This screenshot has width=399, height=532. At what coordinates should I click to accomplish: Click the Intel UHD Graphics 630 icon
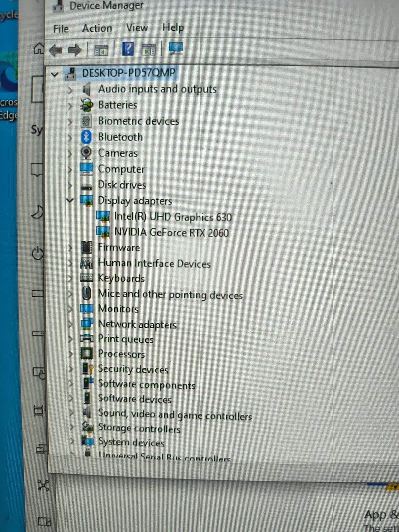click(103, 216)
